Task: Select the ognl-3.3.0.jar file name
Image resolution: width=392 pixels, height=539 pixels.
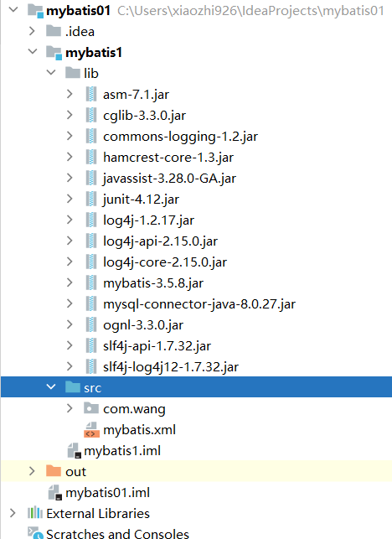Action: pos(143,325)
